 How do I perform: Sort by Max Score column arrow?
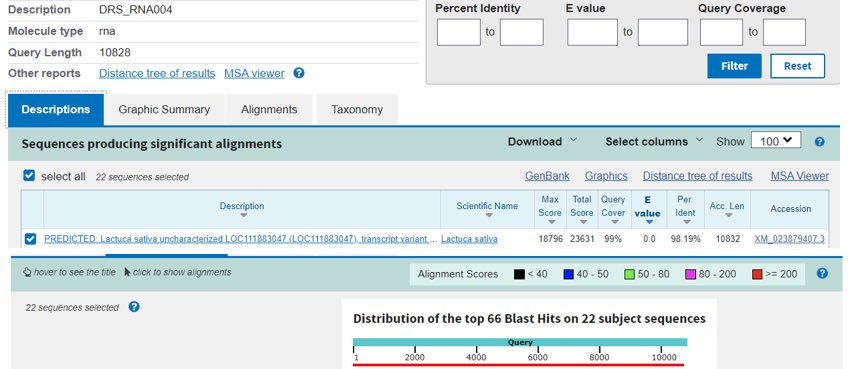[552, 222]
